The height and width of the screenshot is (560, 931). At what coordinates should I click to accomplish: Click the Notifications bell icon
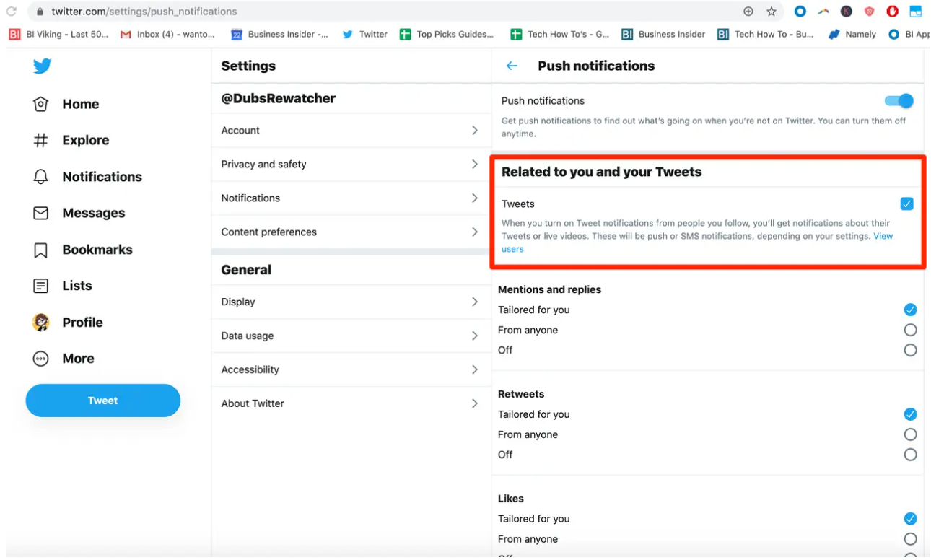[41, 177]
